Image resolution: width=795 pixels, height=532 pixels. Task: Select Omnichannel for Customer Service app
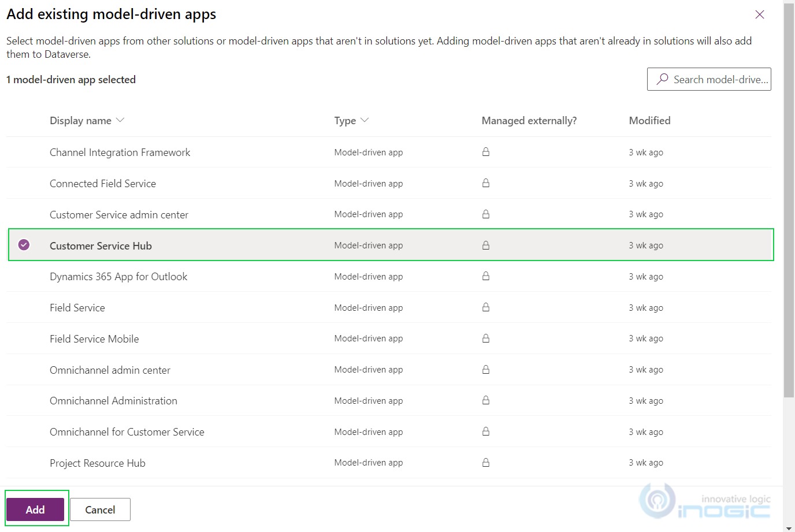click(127, 432)
